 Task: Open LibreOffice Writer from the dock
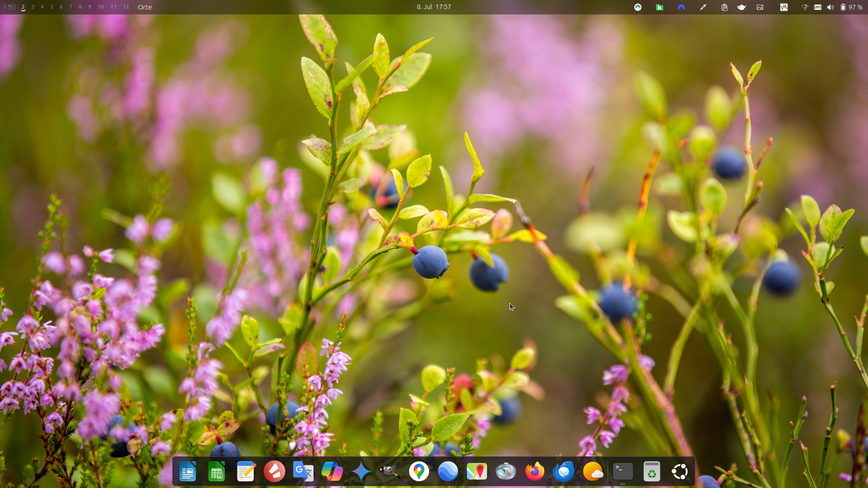(188, 472)
